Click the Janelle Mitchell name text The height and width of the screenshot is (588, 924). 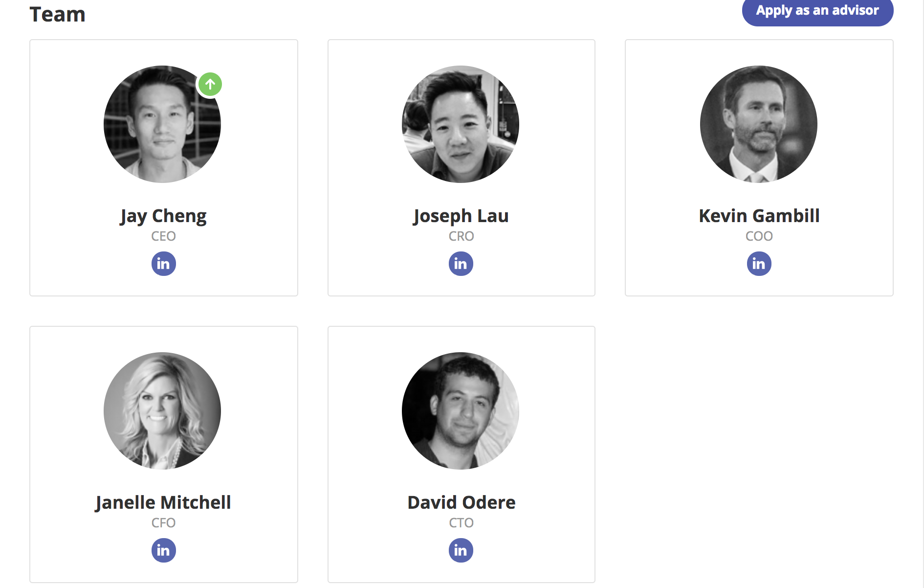163,502
